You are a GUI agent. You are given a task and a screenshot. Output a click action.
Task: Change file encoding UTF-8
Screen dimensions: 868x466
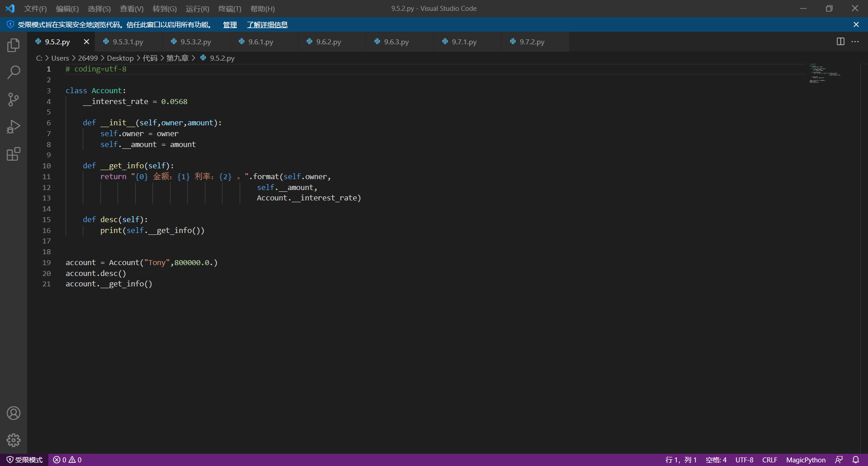(744, 460)
